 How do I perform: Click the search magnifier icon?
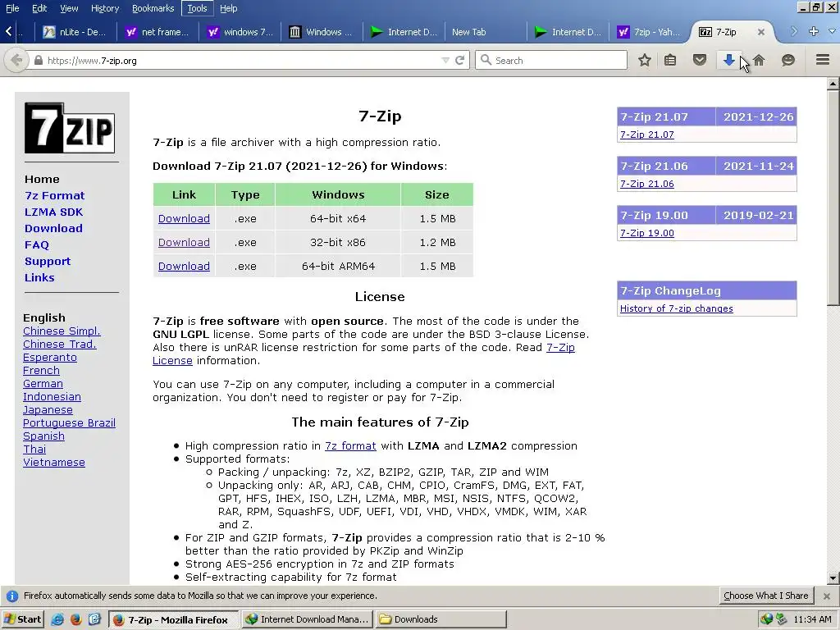(x=486, y=60)
